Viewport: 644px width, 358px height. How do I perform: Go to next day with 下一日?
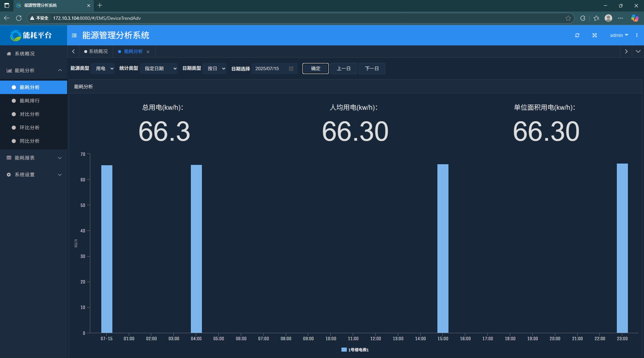(x=372, y=69)
